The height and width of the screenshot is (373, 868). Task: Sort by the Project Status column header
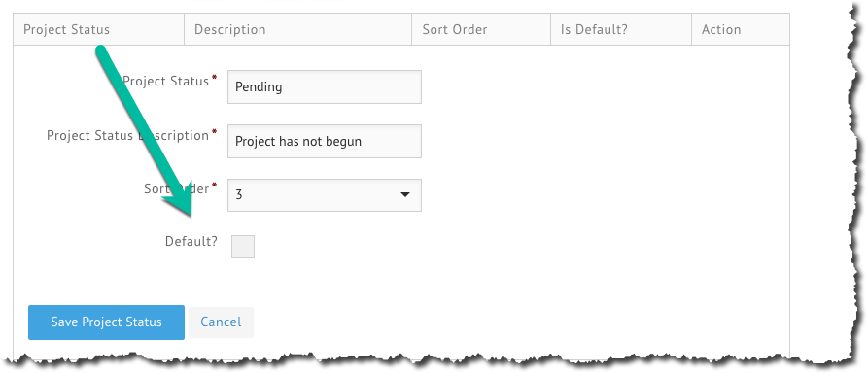pos(66,29)
